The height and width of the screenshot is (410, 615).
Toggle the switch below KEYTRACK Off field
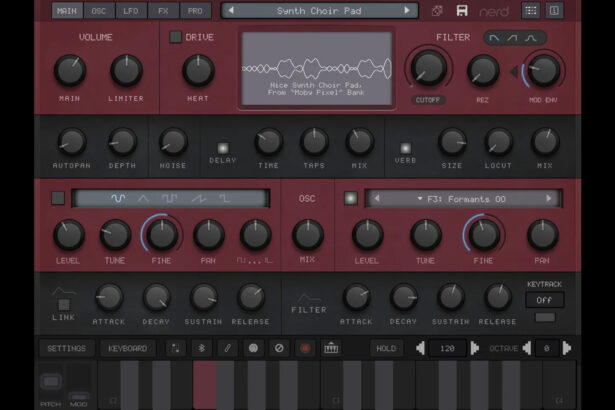(x=545, y=317)
